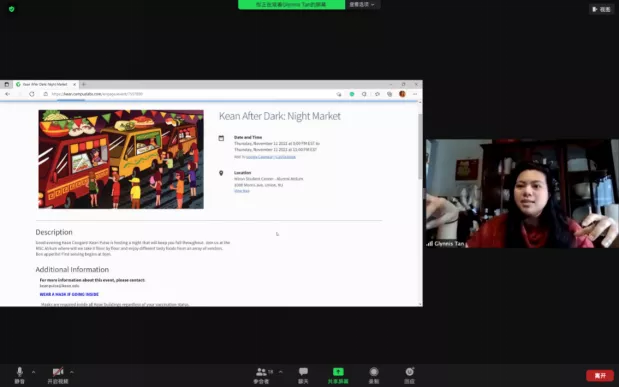619x387 pixels.
Task: Click the browser page vertical scrollbar
Action: click(420, 146)
